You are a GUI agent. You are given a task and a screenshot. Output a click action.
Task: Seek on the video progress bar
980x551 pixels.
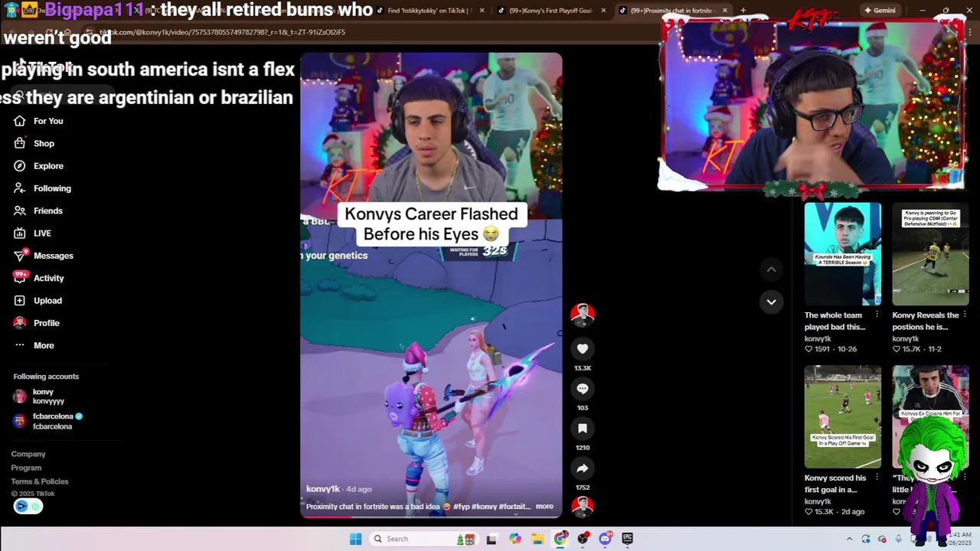431,517
